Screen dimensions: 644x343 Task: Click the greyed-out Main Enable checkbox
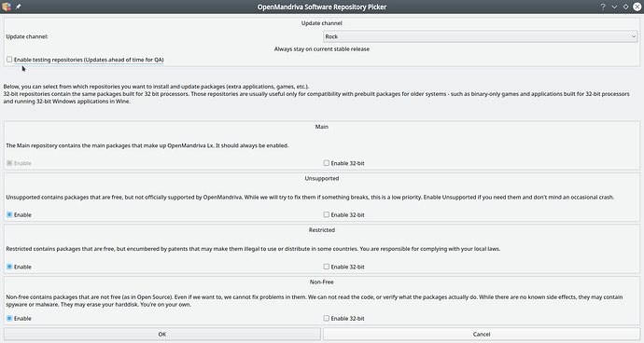(9, 163)
